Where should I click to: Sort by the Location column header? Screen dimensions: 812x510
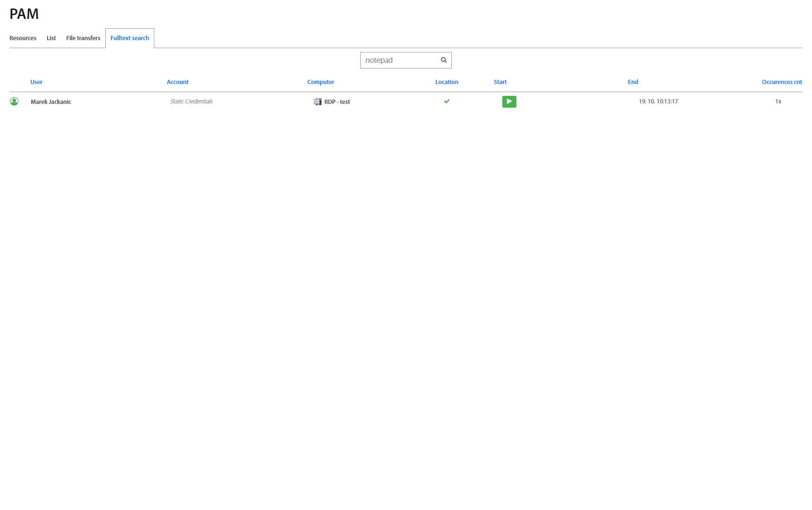coord(447,82)
